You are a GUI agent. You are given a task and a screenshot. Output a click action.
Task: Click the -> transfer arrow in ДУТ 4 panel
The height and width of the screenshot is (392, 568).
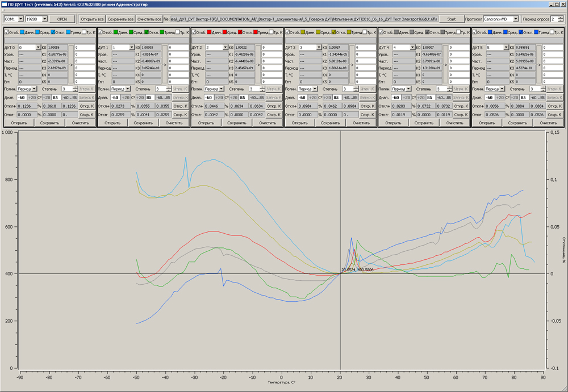(x=445, y=65)
